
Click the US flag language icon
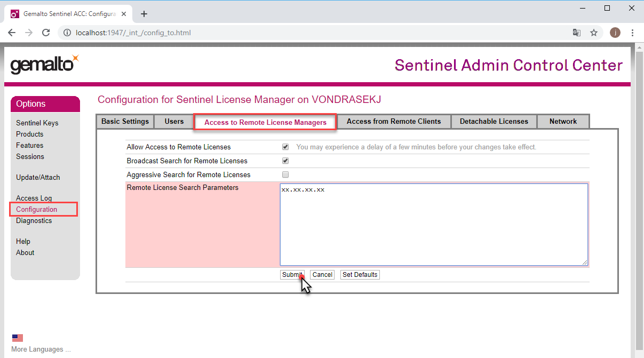[18, 337]
